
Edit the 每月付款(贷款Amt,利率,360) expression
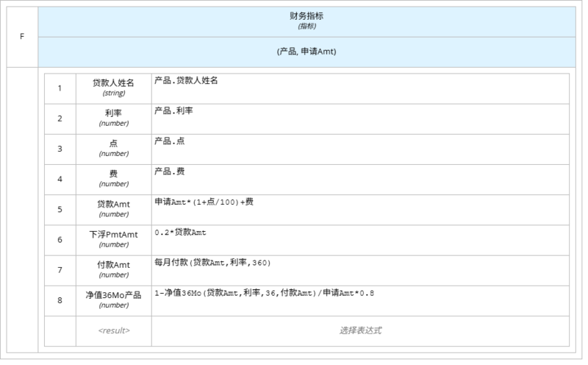click(359, 269)
